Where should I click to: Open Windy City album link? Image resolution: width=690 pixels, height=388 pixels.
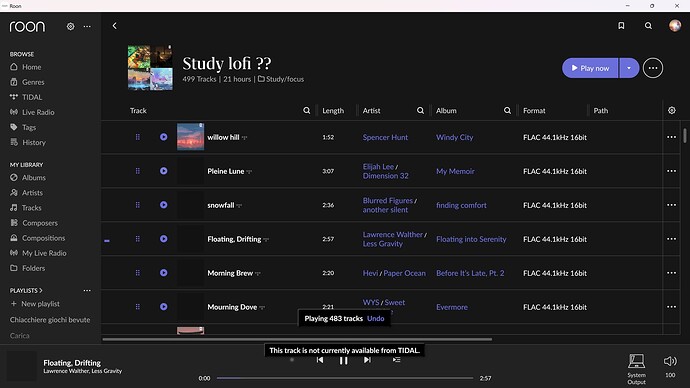tap(455, 137)
